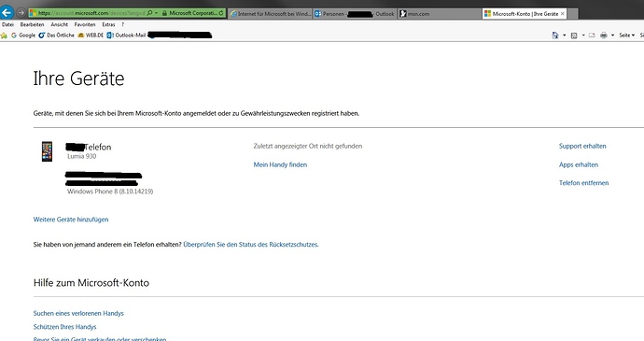Click the search magnifier in address bar
Viewport: 644px width, 341px height.
point(149,13)
